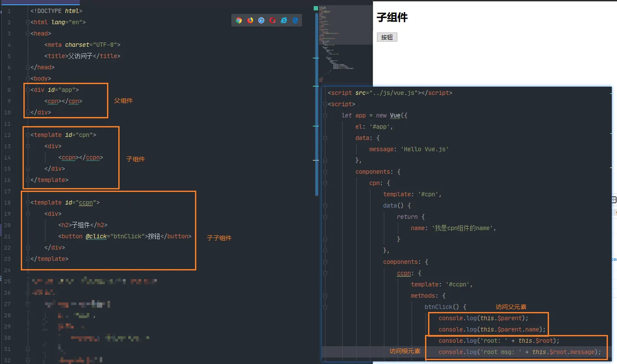Image resolution: width=617 pixels, height=364 pixels.
Task: Click the title text 父访问子
Action: (81, 56)
